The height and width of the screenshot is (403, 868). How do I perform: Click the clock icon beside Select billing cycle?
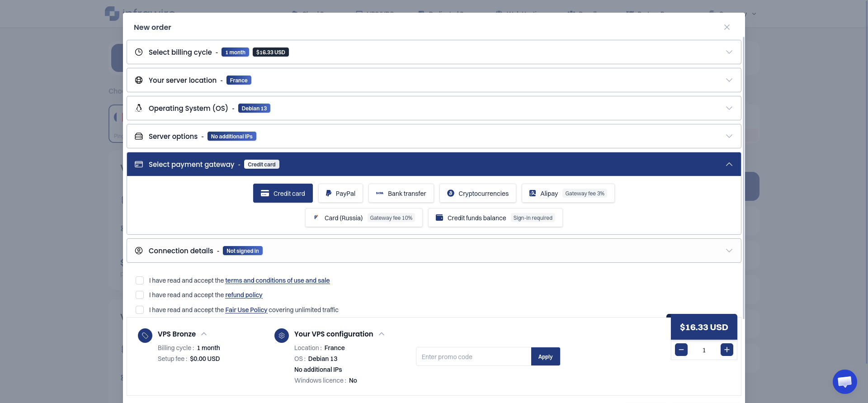point(139,52)
